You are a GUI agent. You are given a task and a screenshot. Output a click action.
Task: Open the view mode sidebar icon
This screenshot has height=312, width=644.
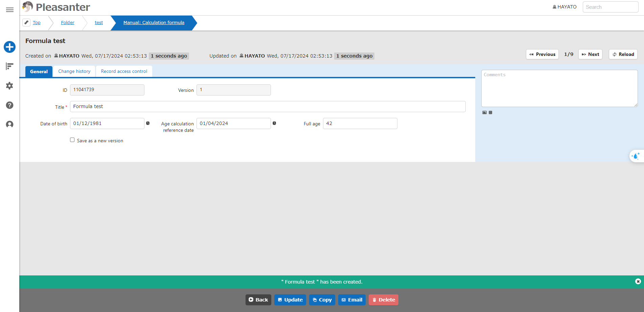pos(9,66)
